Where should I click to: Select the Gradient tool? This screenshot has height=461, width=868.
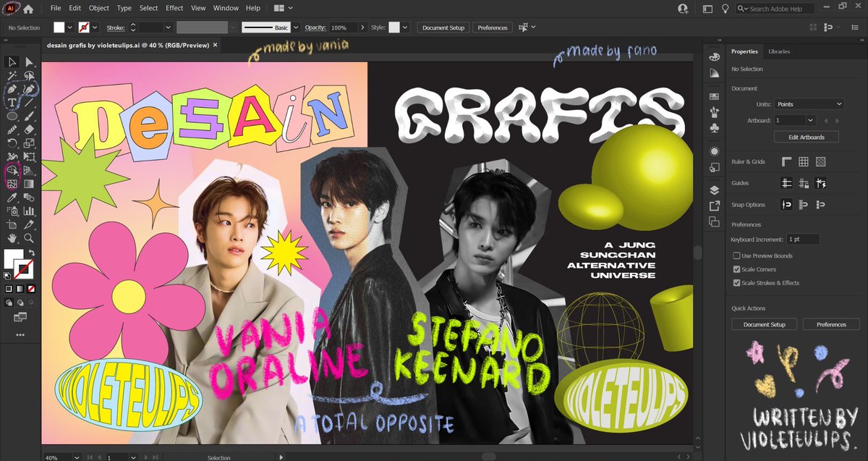click(x=29, y=184)
